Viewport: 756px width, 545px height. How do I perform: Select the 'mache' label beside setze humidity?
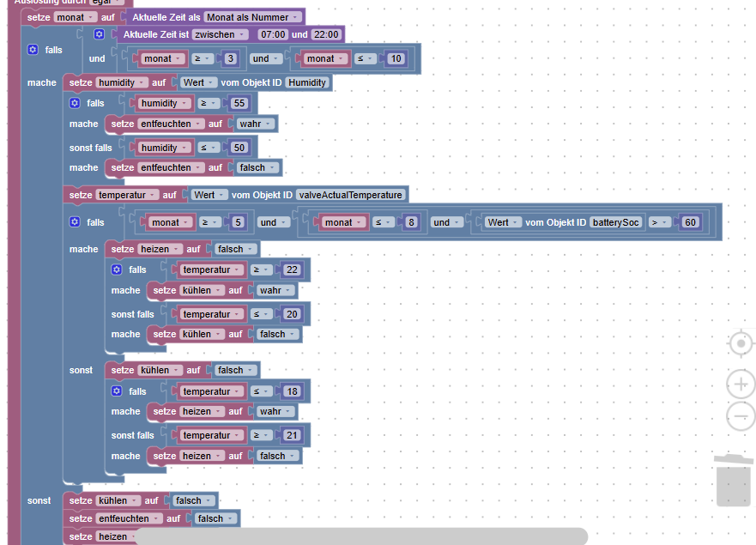(42, 82)
